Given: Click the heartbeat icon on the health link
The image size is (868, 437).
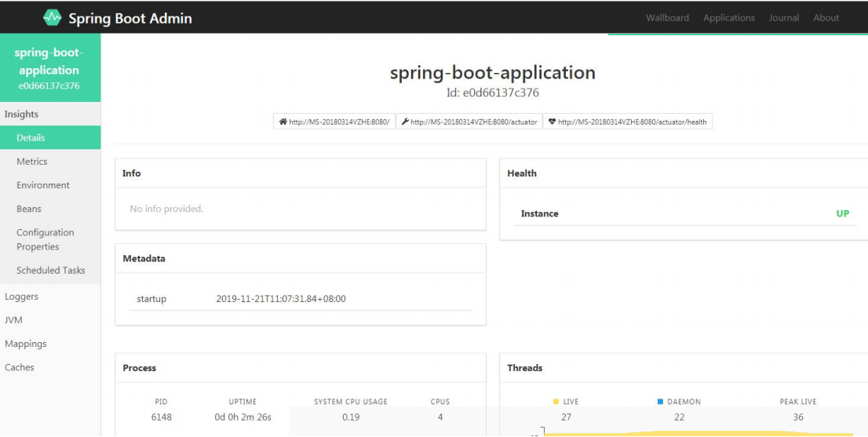Looking at the screenshot, I should 552,122.
